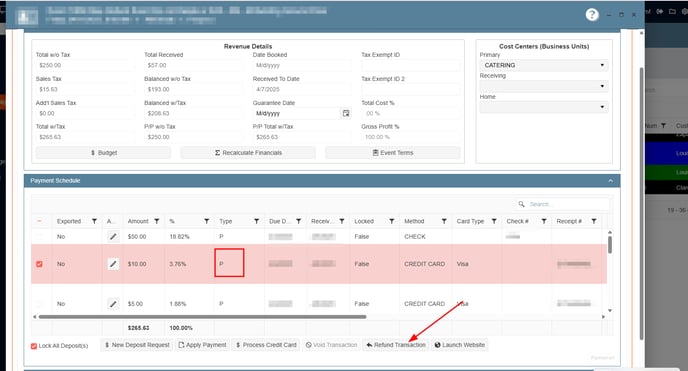Click the Date Booked field

coord(302,65)
